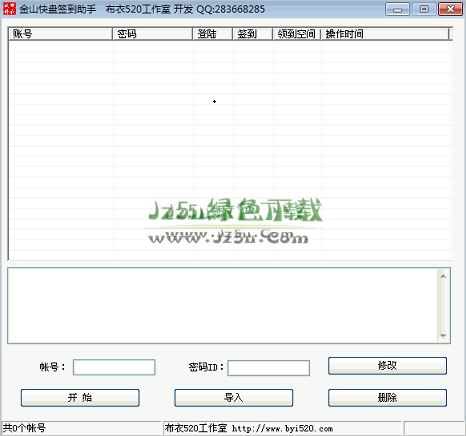Click the log box scroll down arrow
Screen dimensions: 466x436
click(443, 336)
